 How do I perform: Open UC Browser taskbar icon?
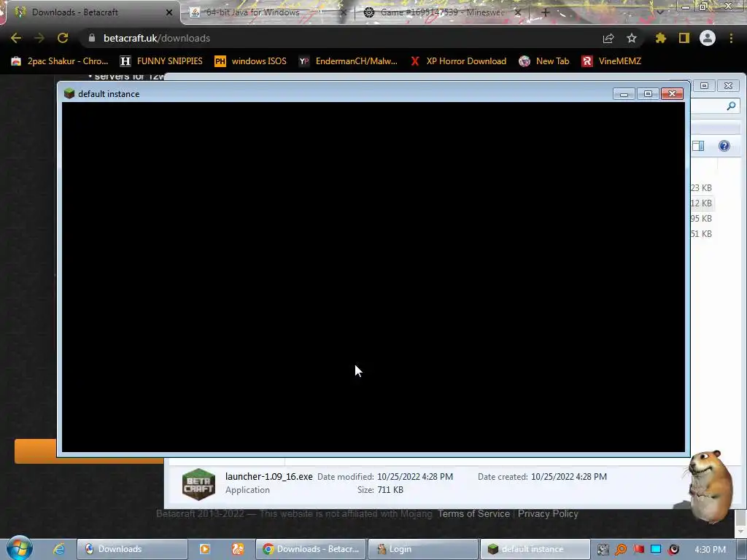click(x=238, y=549)
